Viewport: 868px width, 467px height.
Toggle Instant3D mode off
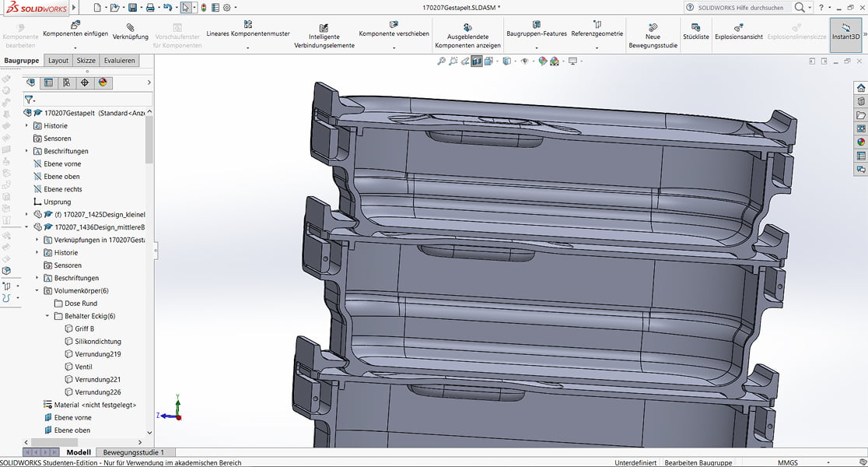[x=845, y=33]
